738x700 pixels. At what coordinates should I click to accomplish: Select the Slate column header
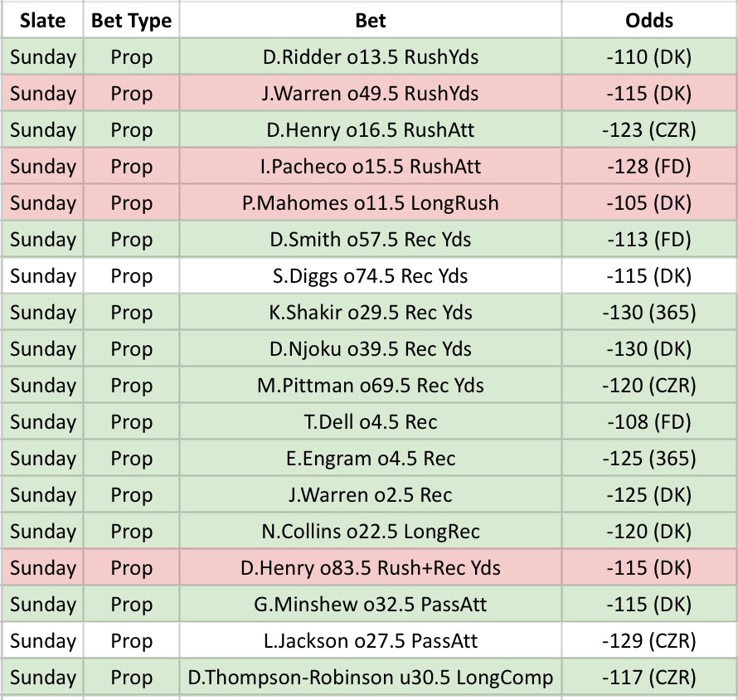point(42,20)
